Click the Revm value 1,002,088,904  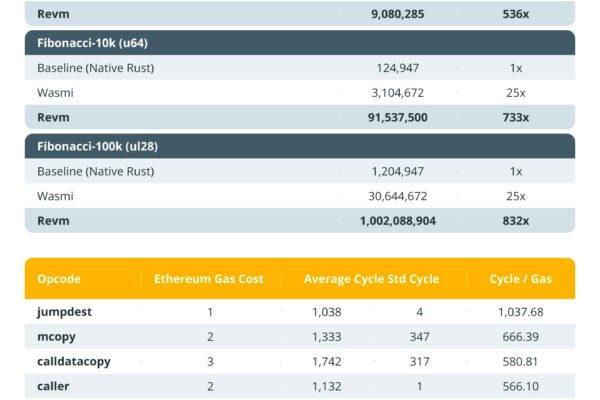(x=398, y=221)
